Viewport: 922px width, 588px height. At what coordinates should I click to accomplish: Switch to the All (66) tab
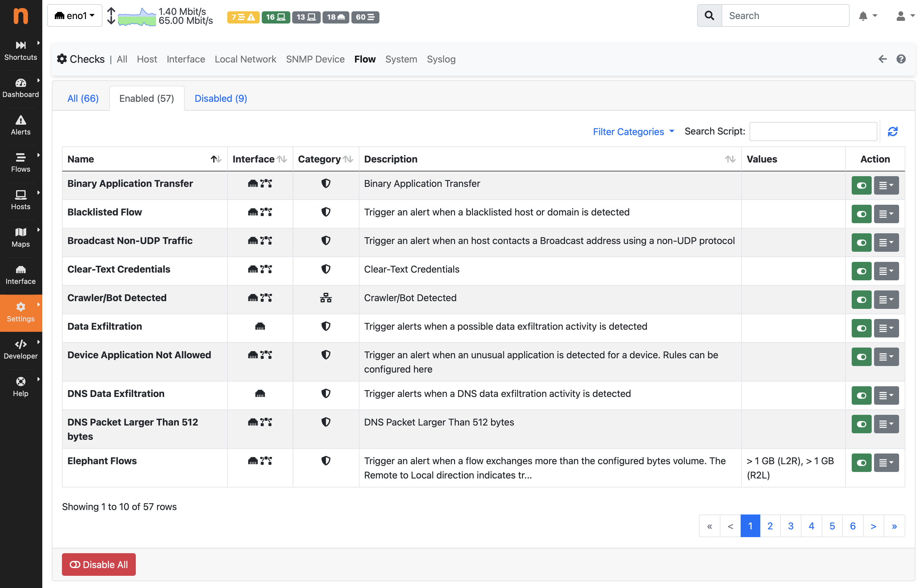coord(83,98)
